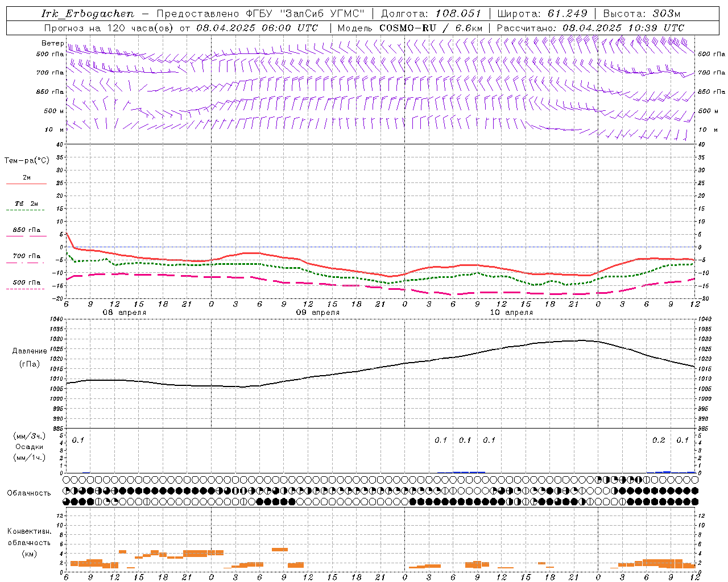Select the (мм/1ч.) precipitation unit label
This screenshot has height=582, width=728.
click(x=30, y=458)
